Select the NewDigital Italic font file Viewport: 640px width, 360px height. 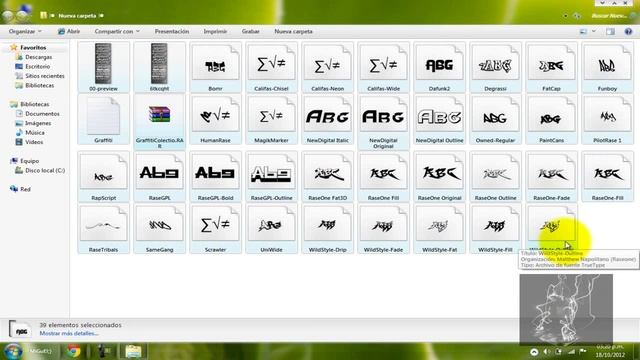tap(327, 119)
